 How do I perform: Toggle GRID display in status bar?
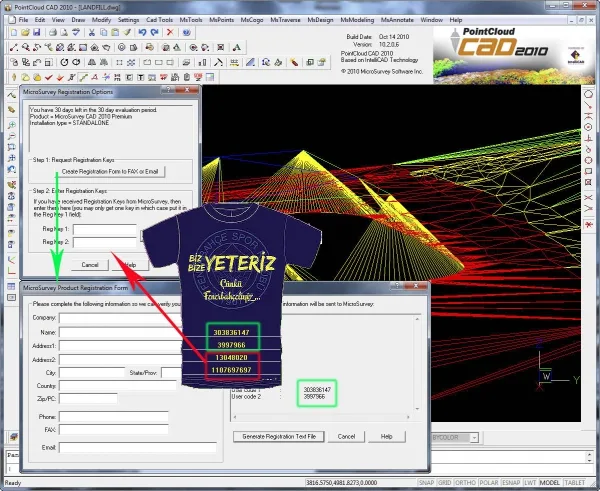(x=445, y=483)
